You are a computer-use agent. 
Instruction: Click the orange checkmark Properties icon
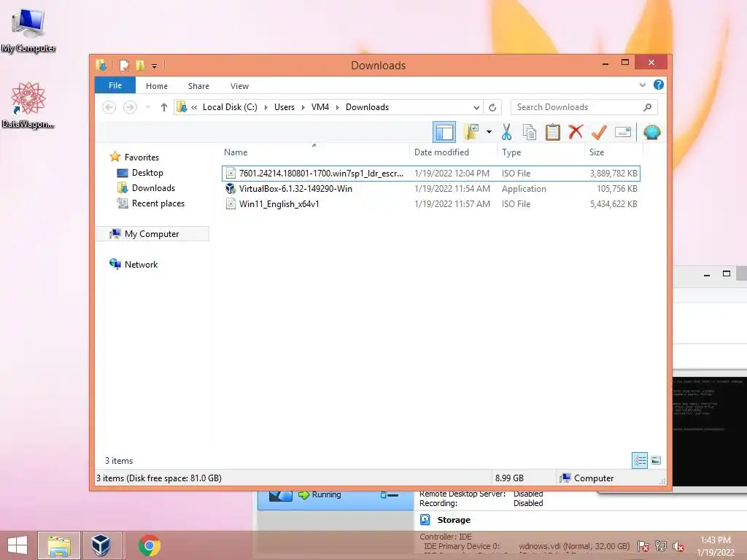point(600,132)
